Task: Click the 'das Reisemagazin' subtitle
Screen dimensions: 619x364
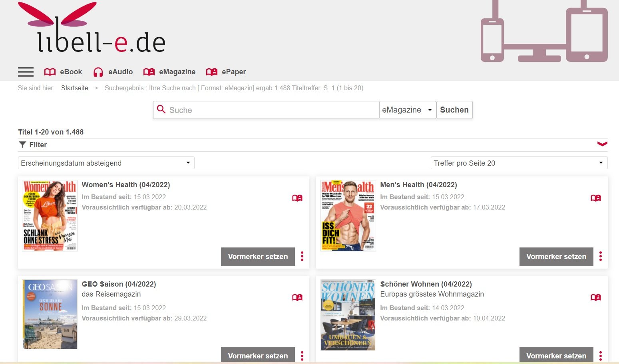Action: (x=111, y=294)
